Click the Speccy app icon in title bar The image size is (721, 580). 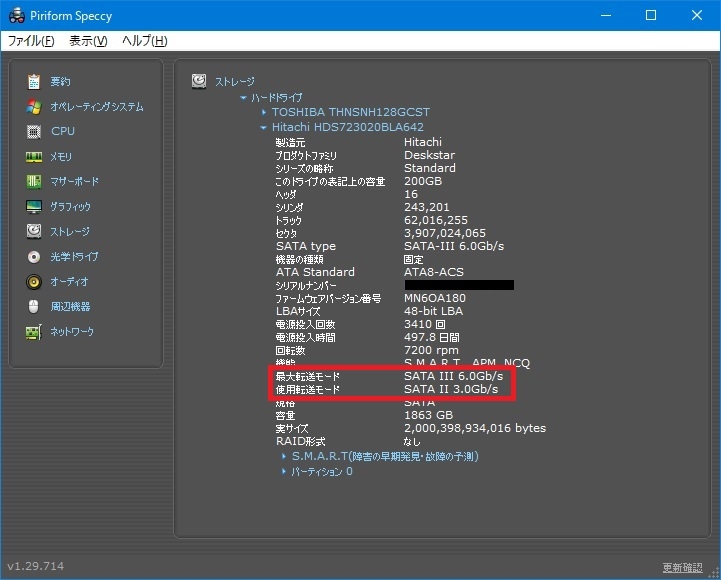point(17,15)
